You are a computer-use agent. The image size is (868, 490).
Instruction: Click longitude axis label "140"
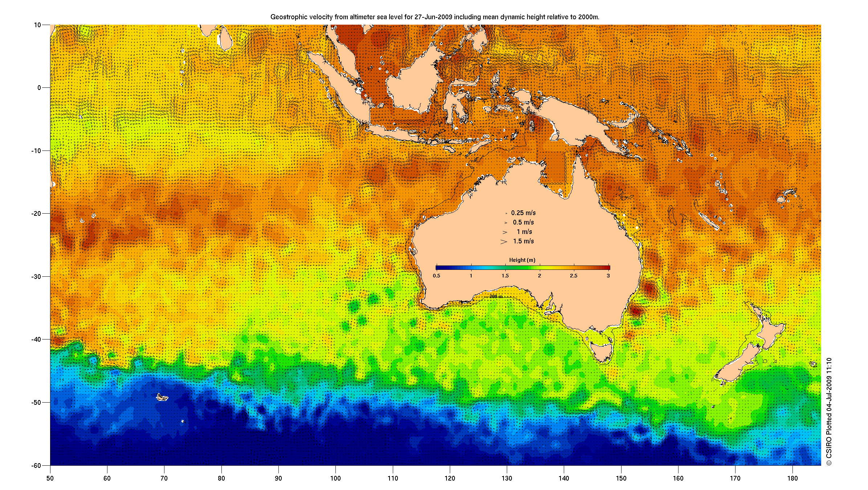[564, 478]
